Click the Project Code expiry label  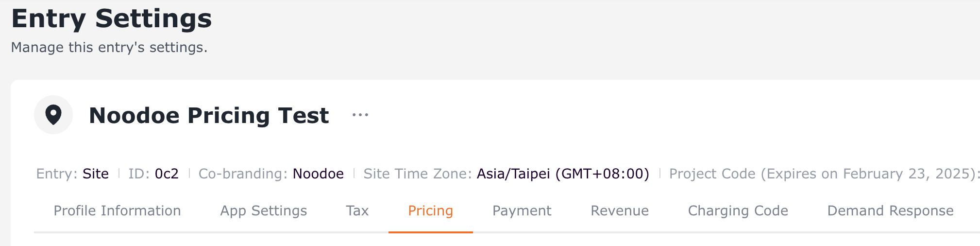[x=824, y=174]
